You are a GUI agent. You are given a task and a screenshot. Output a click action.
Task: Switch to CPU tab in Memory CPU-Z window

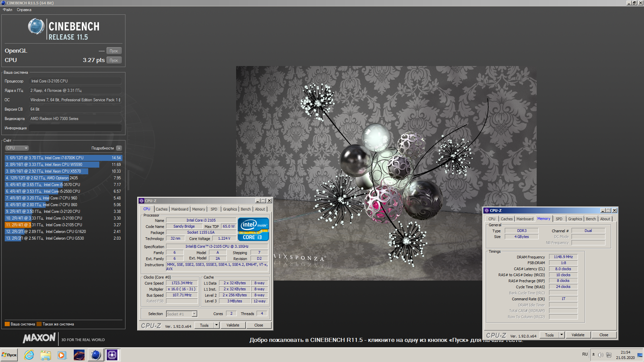(492, 219)
